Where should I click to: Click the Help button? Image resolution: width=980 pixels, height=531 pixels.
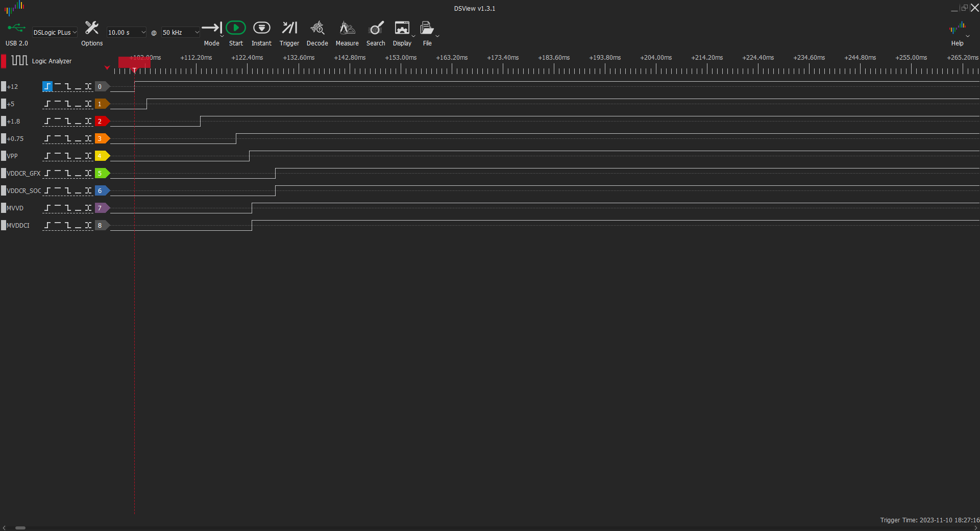click(x=957, y=31)
